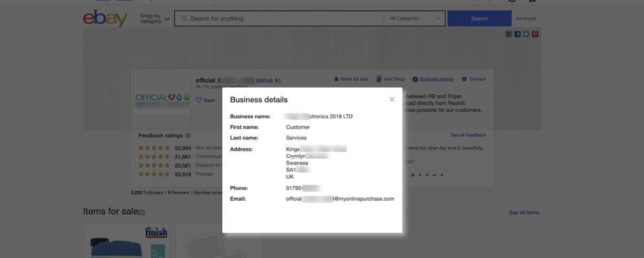Select the last feedback carousel dot

point(442,175)
